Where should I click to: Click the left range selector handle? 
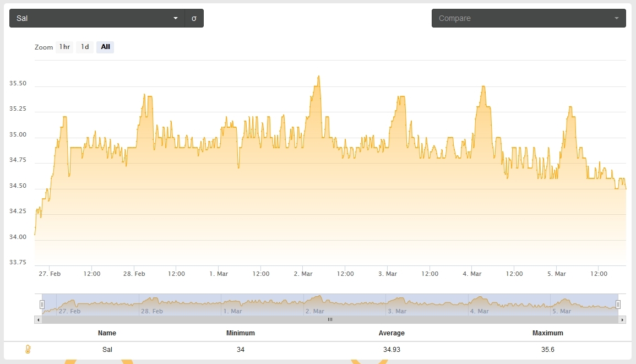pyautogui.click(x=42, y=305)
